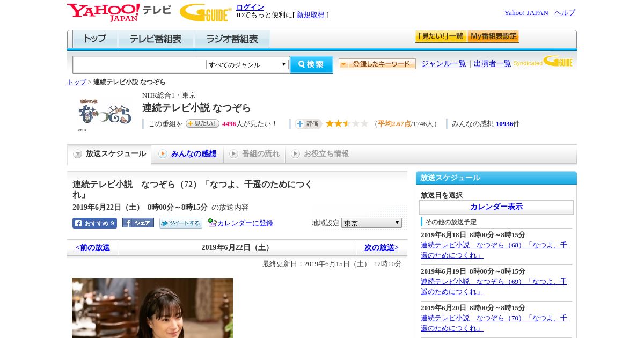The image size is (644, 338).
Task: Select the 番組の流れ tab
Action: point(254,154)
